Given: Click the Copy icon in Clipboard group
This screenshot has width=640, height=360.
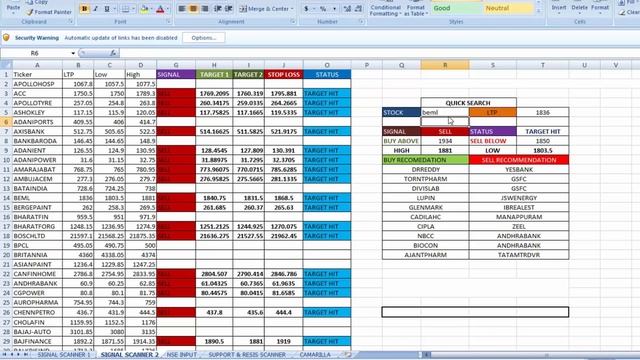Looking at the screenshot, I should 30,2.
